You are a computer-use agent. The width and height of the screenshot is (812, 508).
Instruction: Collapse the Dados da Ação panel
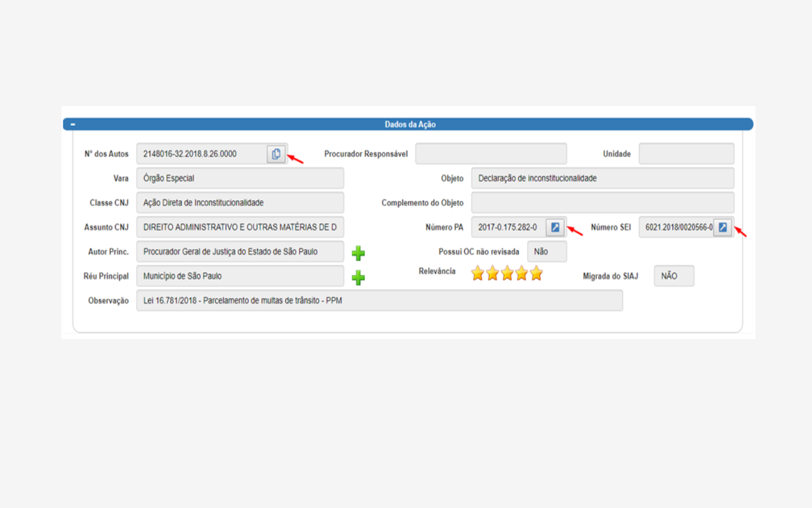[73, 124]
